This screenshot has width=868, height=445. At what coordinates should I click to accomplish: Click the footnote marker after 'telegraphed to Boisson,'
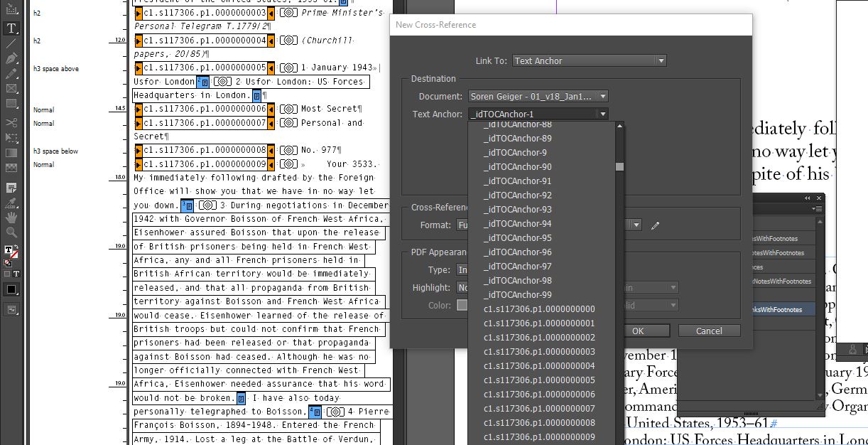coord(315,412)
